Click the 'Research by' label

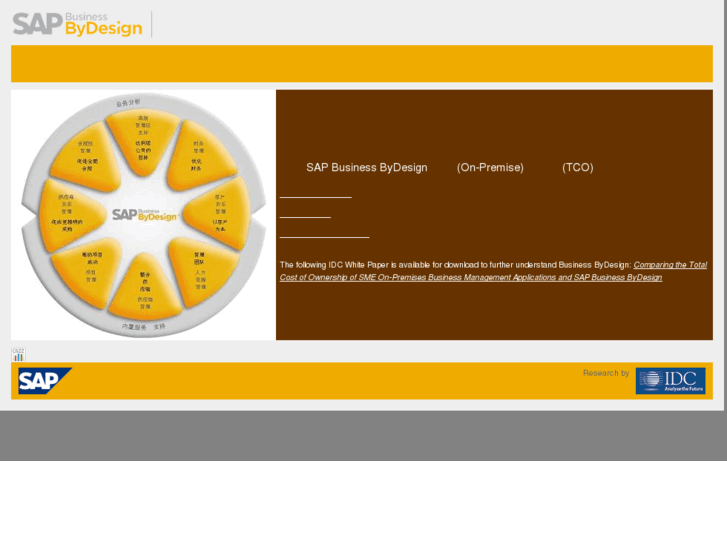[606, 373]
